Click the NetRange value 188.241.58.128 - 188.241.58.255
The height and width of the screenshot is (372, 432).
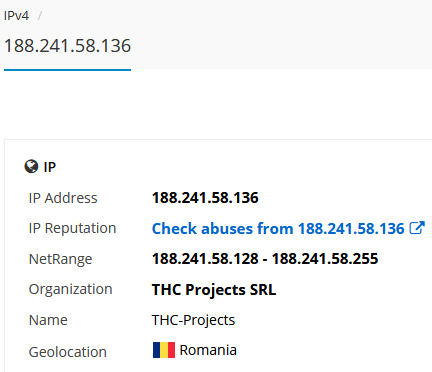(265, 259)
